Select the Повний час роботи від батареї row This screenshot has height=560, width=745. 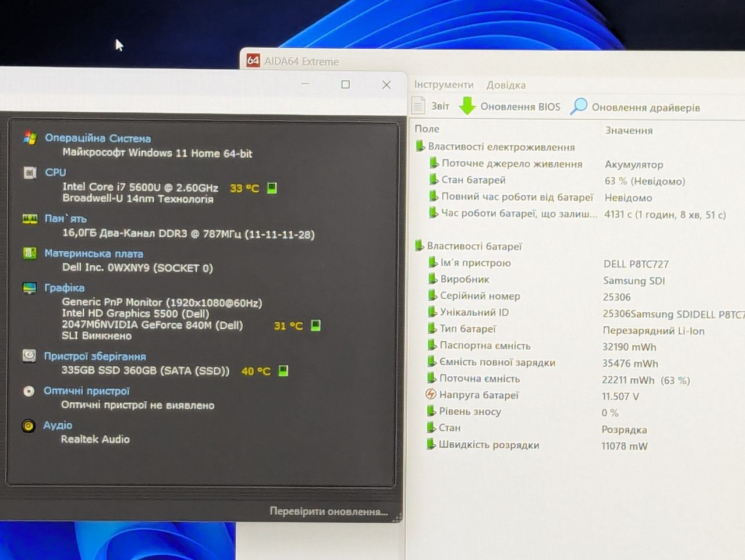coord(586,197)
